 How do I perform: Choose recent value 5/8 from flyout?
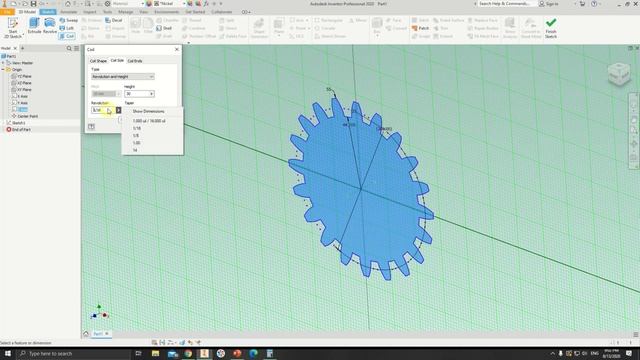pos(136,136)
